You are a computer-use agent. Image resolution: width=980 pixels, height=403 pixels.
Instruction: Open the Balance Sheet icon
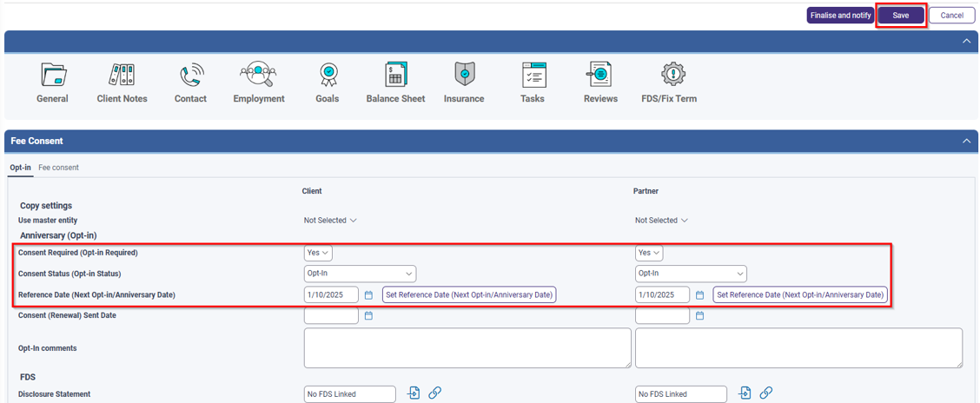pyautogui.click(x=395, y=75)
